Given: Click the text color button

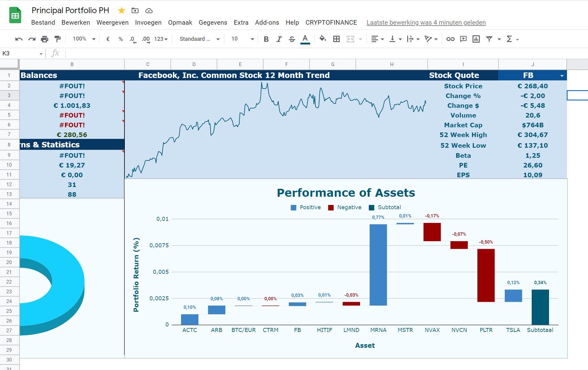Looking at the screenshot, I should tap(305, 39).
